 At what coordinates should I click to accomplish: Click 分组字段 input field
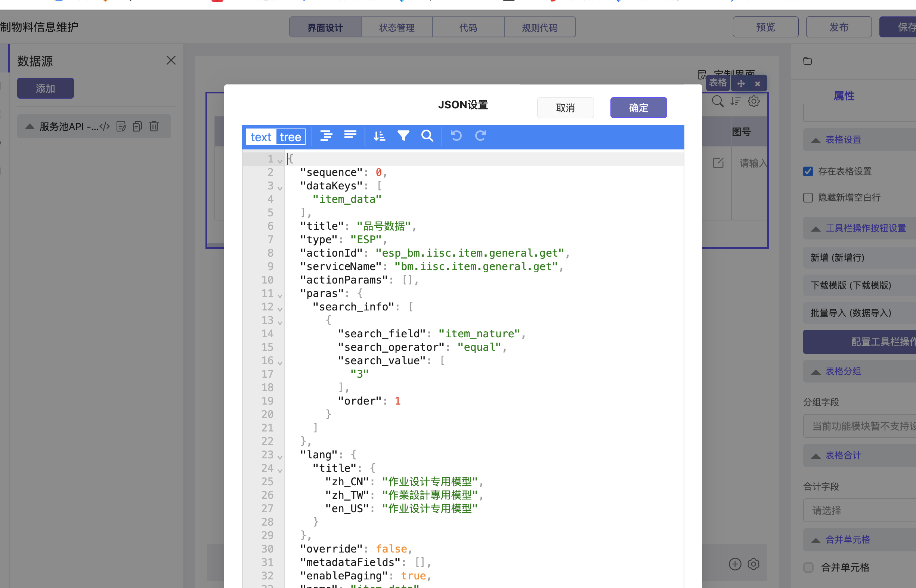point(860,426)
